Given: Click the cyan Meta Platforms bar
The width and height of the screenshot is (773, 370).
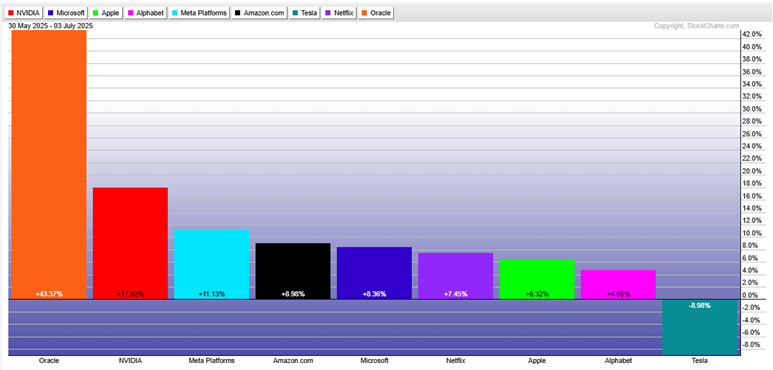Looking at the screenshot, I should 211,264.
